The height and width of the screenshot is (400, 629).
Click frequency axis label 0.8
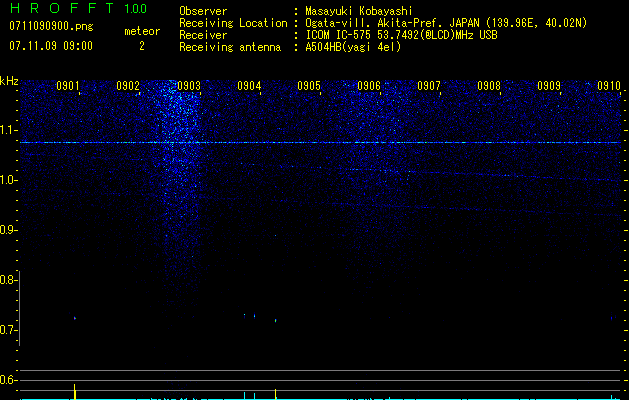pos(7,280)
